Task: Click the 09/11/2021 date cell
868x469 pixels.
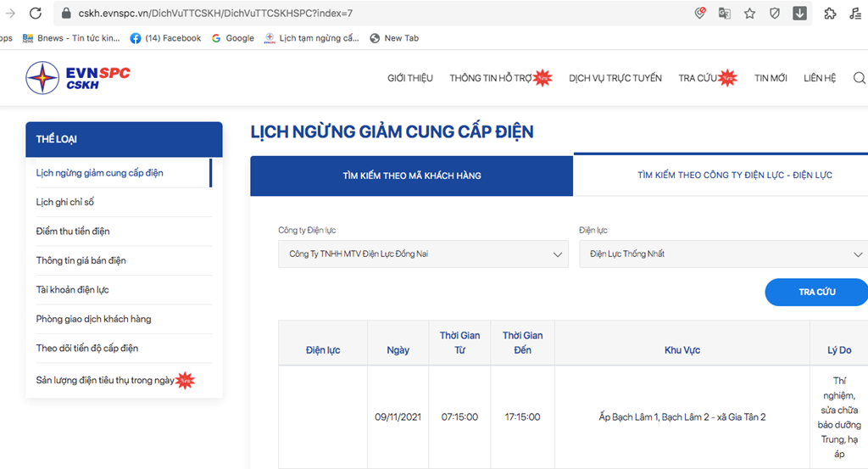Action: pos(398,417)
